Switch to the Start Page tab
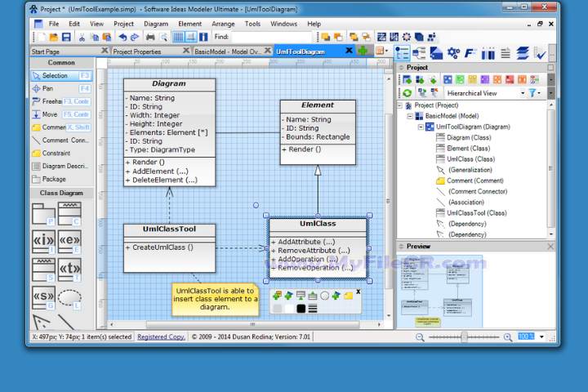The image size is (588, 392). click(x=45, y=51)
